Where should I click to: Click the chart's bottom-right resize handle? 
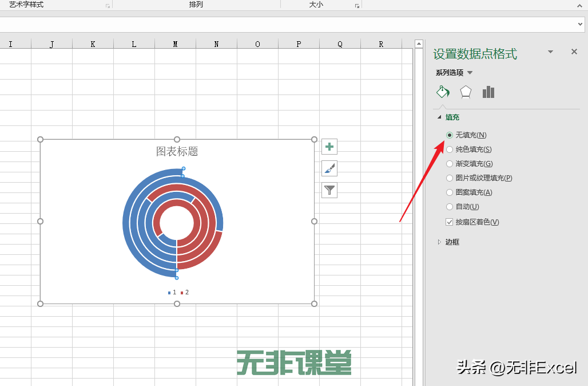[x=314, y=304]
